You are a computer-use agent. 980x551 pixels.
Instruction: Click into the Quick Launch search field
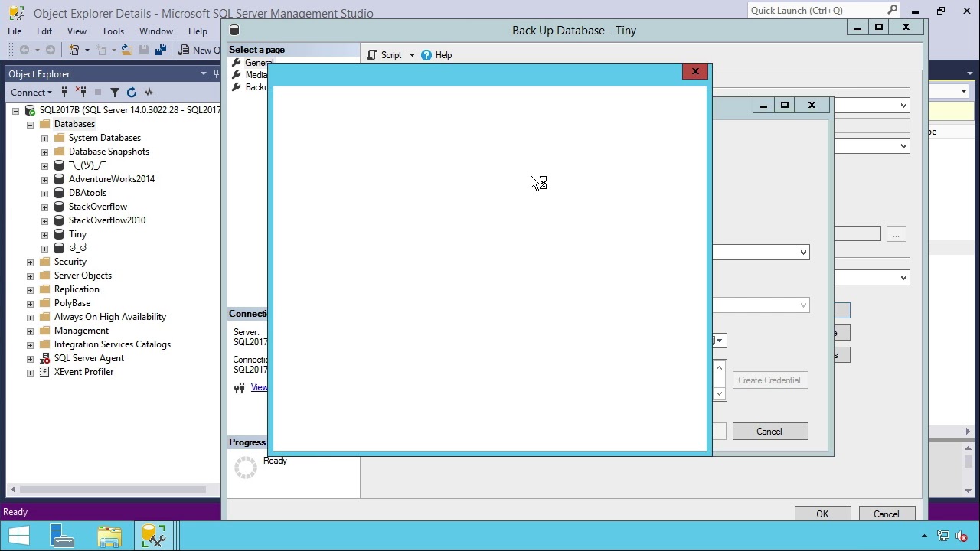pos(816,10)
